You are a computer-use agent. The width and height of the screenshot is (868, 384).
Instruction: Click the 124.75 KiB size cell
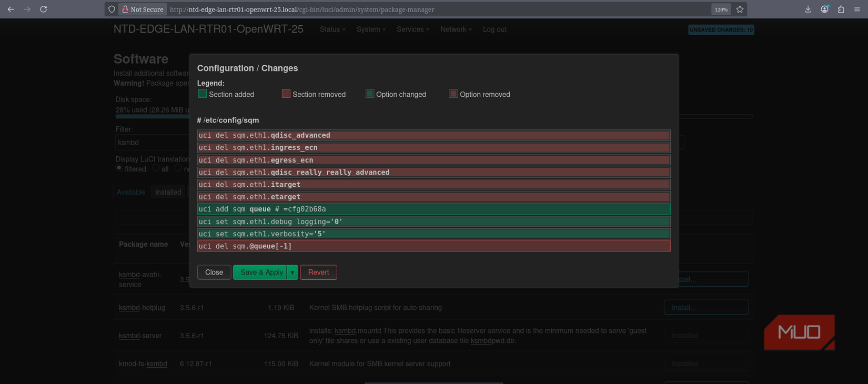click(x=281, y=336)
